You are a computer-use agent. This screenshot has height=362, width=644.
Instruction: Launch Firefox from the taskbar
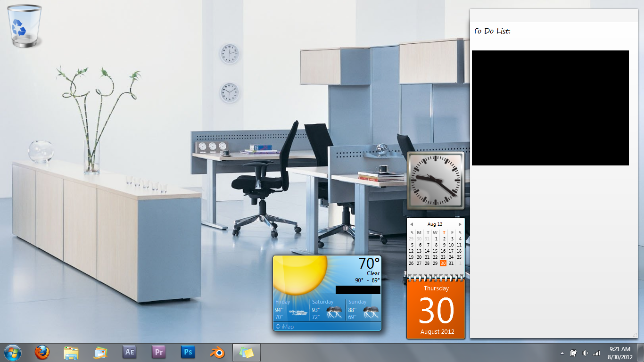coord(42,352)
